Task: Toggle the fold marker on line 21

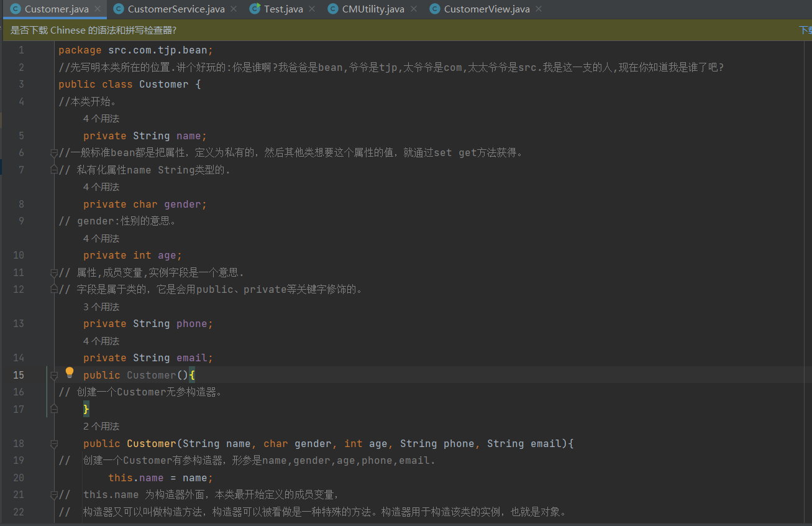Action: coord(54,495)
